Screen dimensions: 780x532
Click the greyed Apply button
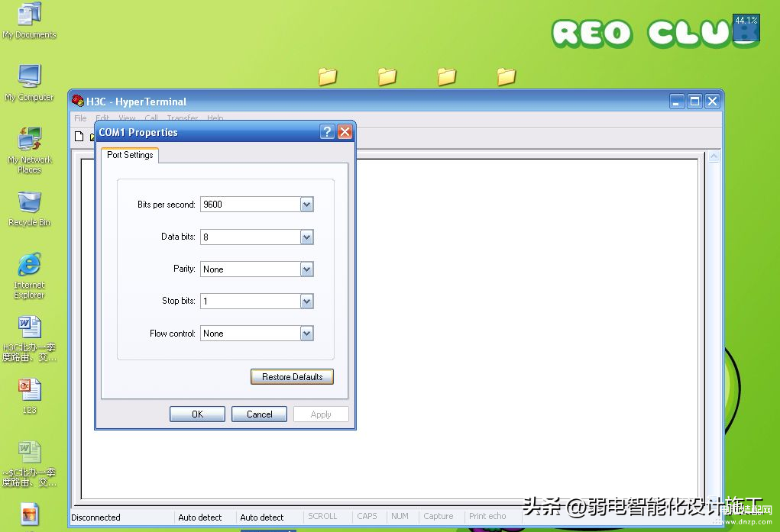tap(321, 414)
